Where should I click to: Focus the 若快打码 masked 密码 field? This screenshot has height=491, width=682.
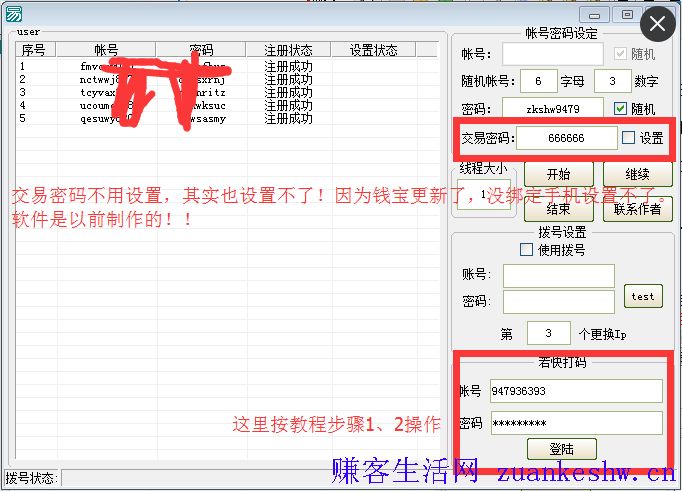coord(577,423)
